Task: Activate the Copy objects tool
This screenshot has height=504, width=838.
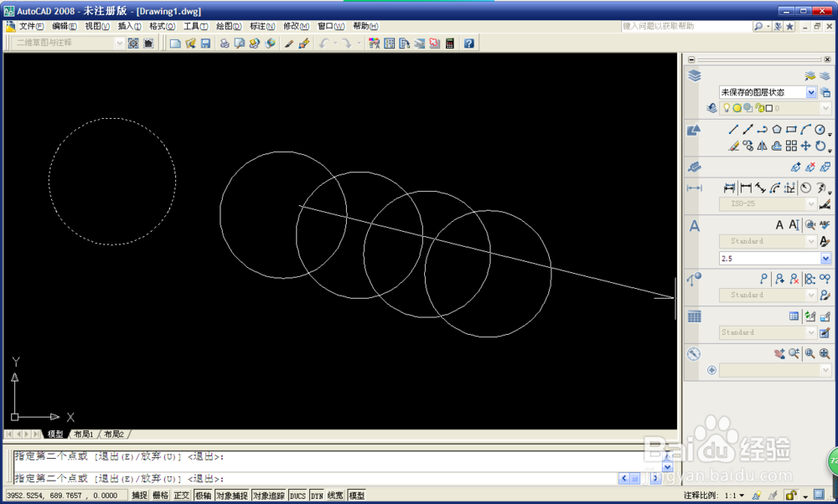Action: point(747,146)
